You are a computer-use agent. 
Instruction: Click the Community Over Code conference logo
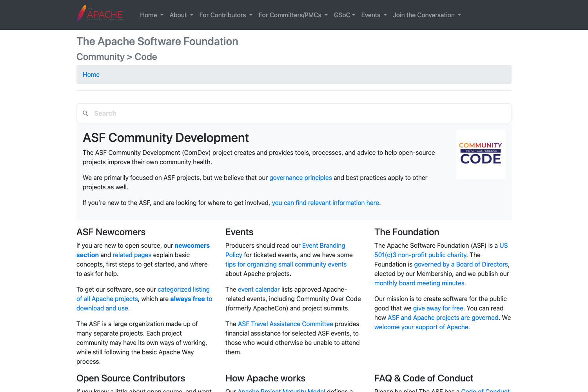pos(481,154)
